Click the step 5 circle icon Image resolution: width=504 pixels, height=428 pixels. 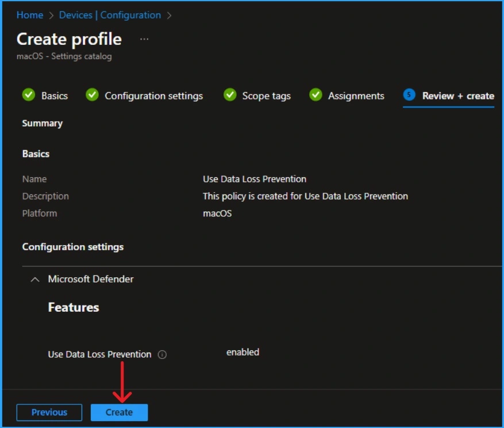pos(409,94)
